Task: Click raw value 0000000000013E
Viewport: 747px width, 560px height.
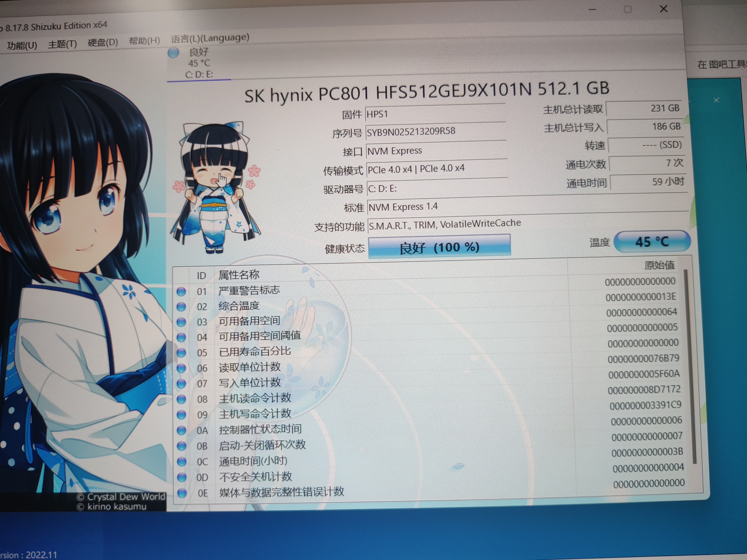Action: [641, 297]
